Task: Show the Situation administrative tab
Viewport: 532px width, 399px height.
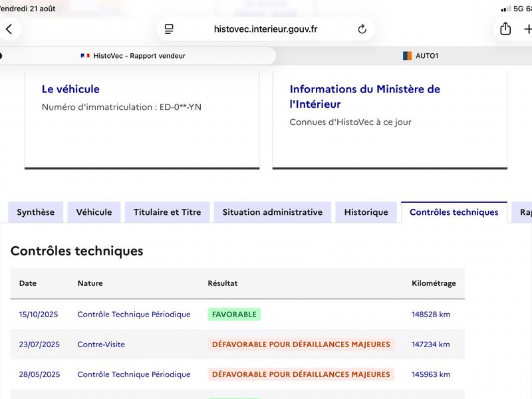Action: [x=273, y=212]
